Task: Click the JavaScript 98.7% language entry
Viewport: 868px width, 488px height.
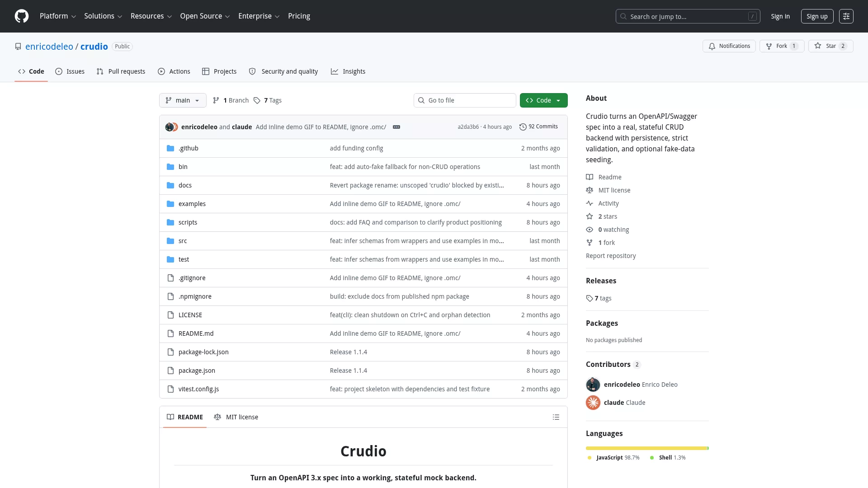Action: pos(613,458)
